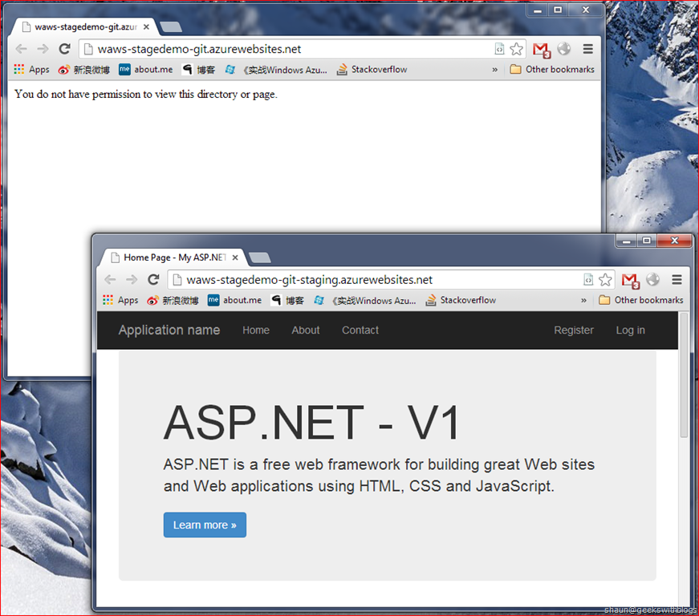
Task: Open the Chrome menu in the back window
Action: tap(587, 49)
